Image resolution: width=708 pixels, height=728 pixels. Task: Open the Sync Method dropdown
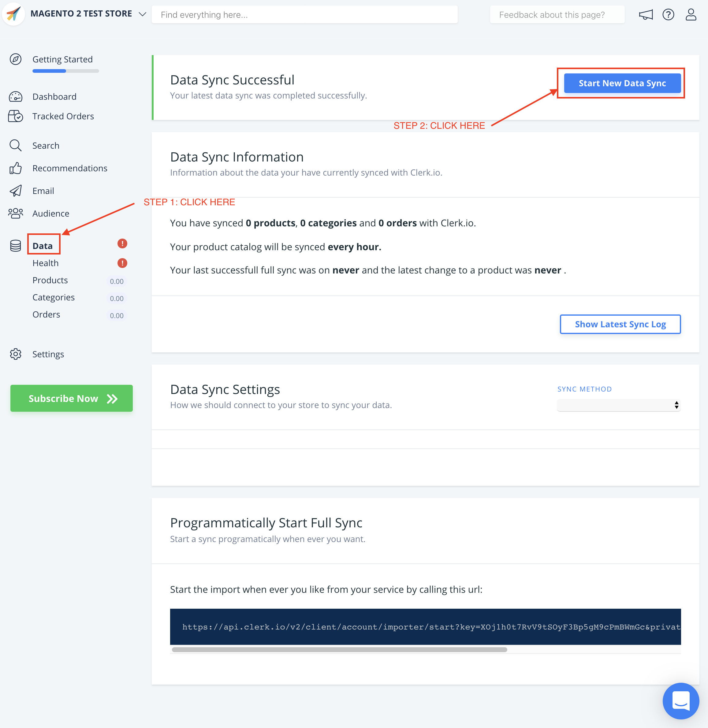point(619,405)
